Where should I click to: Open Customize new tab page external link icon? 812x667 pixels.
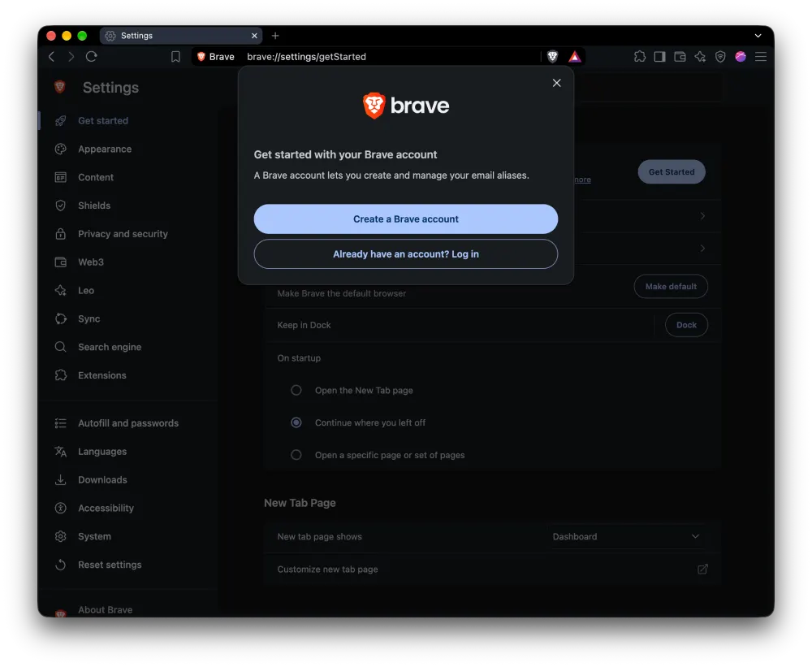coord(702,569)
